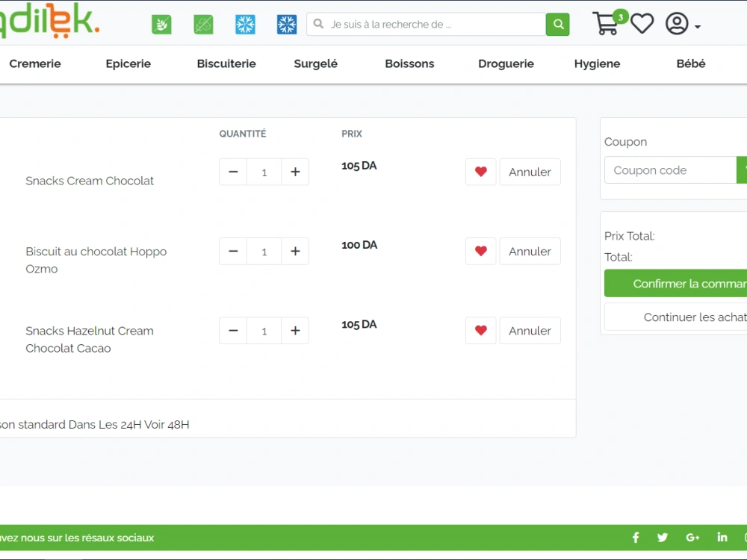The height and width of the screenshot is (560, 747).
Task: Click the light blue frozen products icon
Action: pyautogui.click(x=244, y=24)
